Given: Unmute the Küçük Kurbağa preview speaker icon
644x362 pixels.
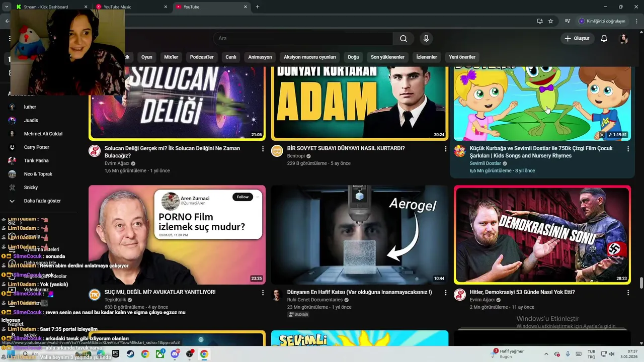Looking at the screenshot, I should 602,135.
